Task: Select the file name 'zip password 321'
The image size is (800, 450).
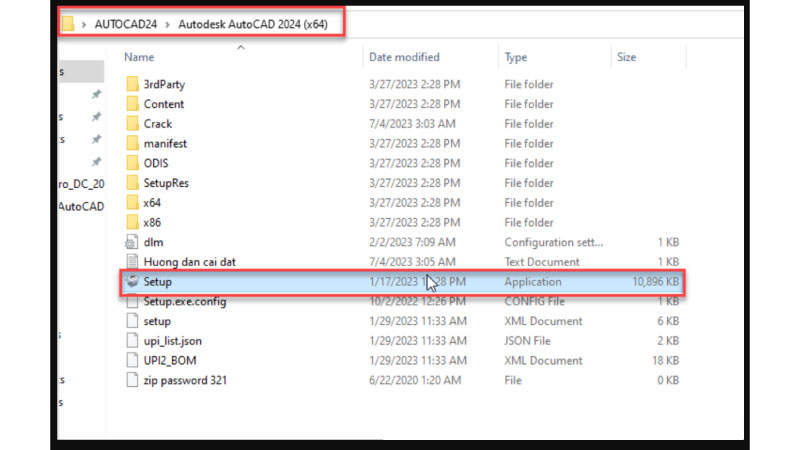Action: point(185,380)
